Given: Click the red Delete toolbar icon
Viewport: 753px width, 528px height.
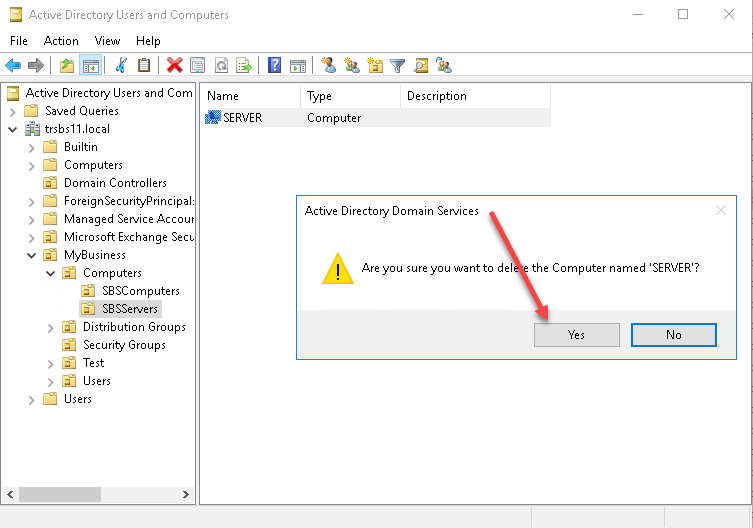Looking at the screenshot, I should click(x=175, y=66).
